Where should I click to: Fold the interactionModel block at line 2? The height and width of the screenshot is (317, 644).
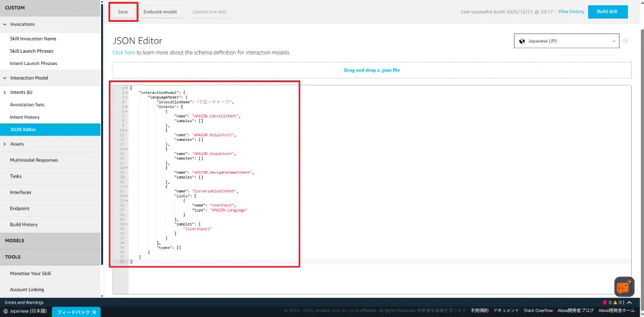coord(126,93)
